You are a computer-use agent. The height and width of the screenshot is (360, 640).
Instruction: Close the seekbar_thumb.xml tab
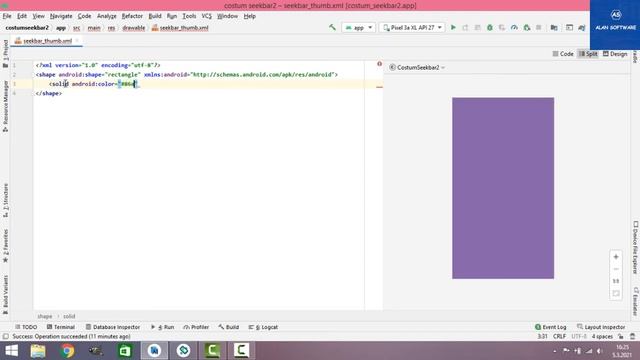click(77, 40)
